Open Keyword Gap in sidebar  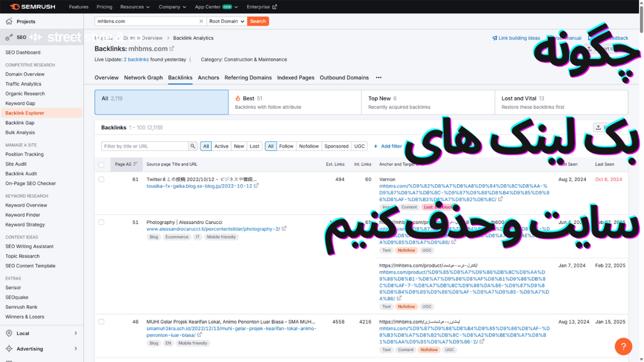[20, 103]
